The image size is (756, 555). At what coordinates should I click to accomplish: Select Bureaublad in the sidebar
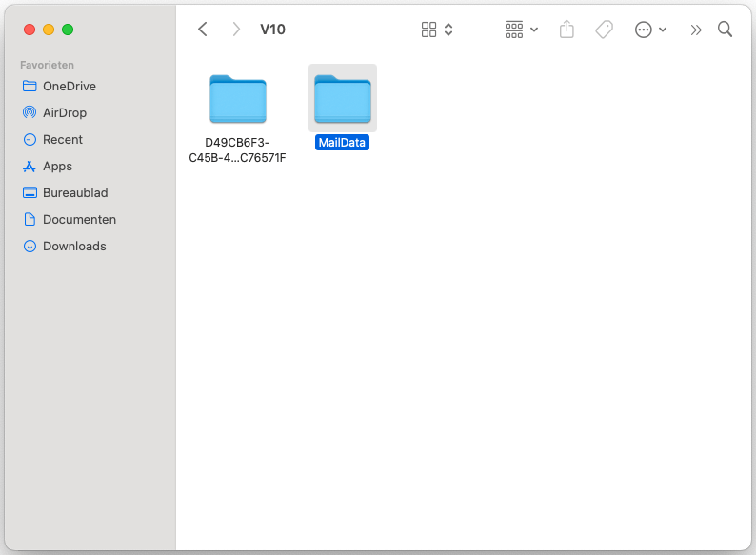(x=75, y=192)
